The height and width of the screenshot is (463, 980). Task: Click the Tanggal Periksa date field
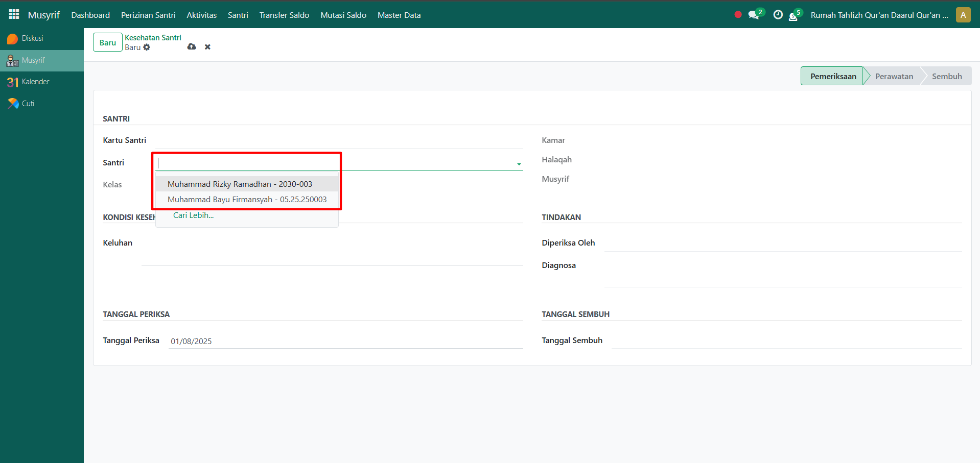pos(345,341)
